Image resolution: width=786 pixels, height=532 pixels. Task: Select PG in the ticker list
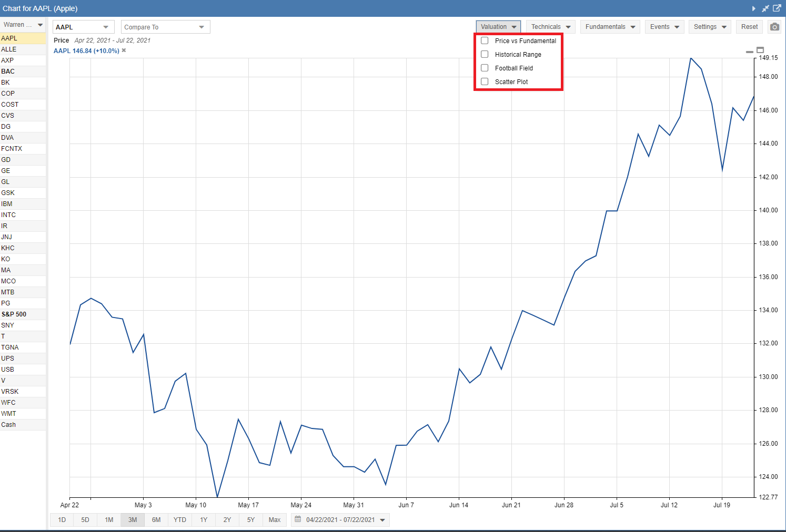[23, 303]
